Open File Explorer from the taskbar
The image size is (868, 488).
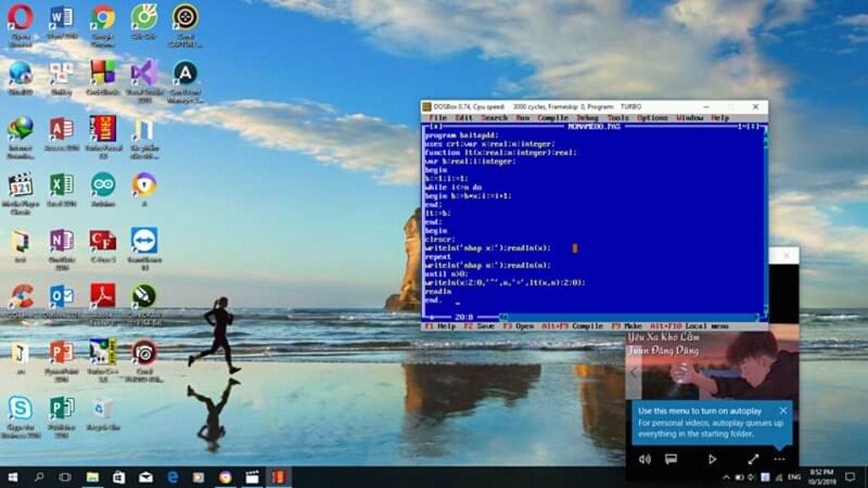92,477
